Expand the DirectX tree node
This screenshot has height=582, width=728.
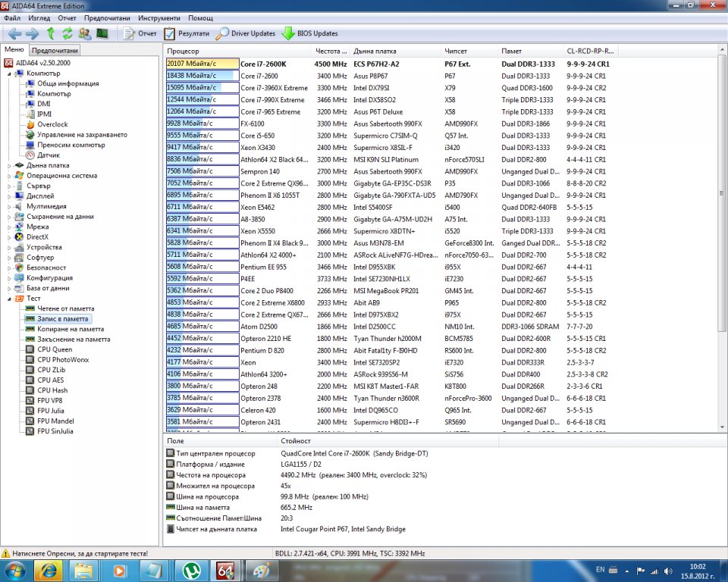pos(10,236)
